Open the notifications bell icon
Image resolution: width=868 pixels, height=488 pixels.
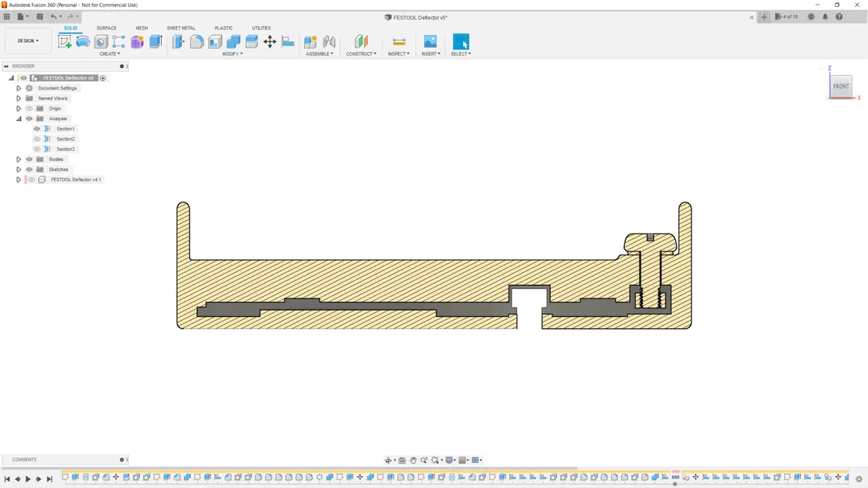coord(825,16)
